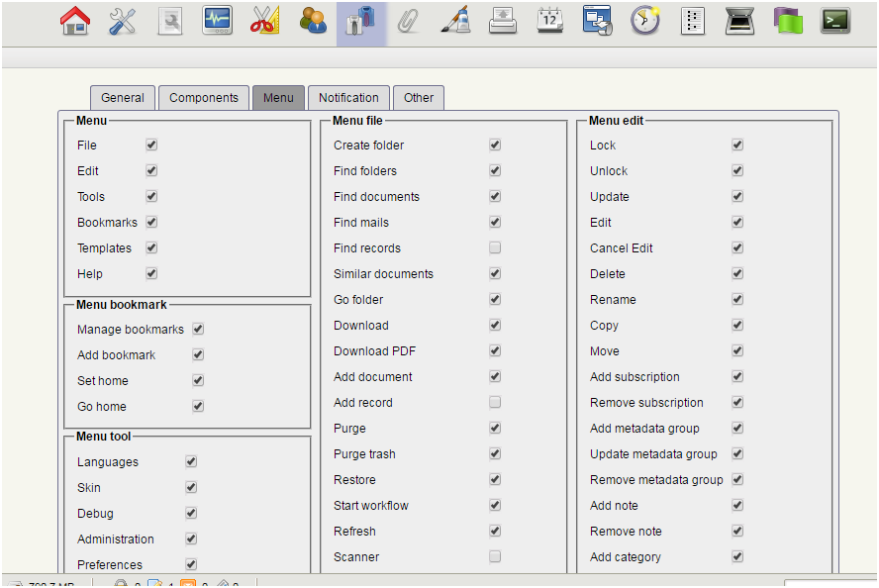
Task: Enable the Add record checkbox
Action: 494,402
